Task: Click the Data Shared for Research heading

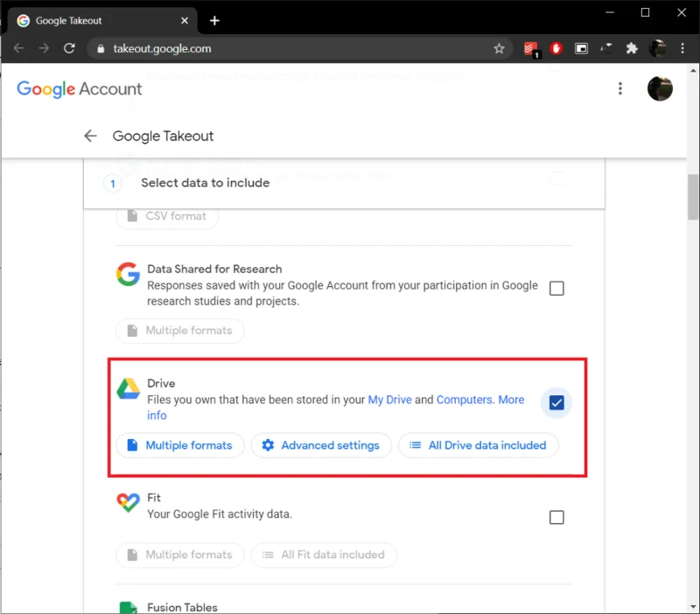Action: point(214,269)
